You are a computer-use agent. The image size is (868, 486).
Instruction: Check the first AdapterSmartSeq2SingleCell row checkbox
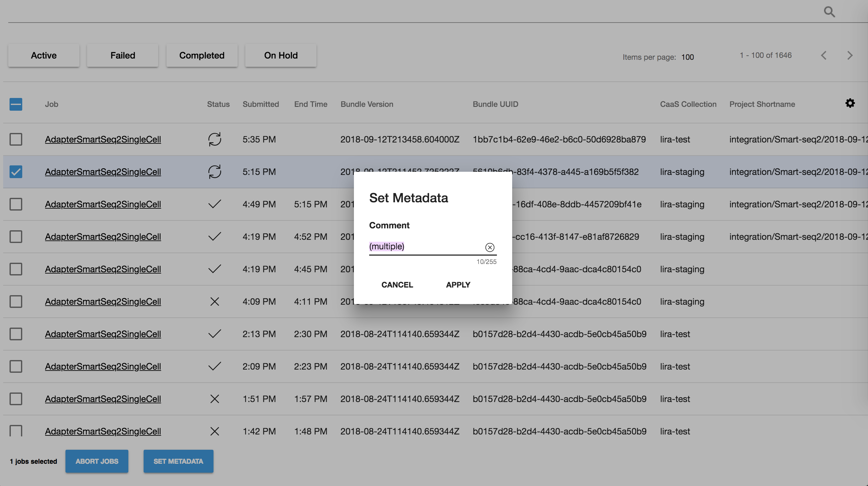tap(16, 139)
